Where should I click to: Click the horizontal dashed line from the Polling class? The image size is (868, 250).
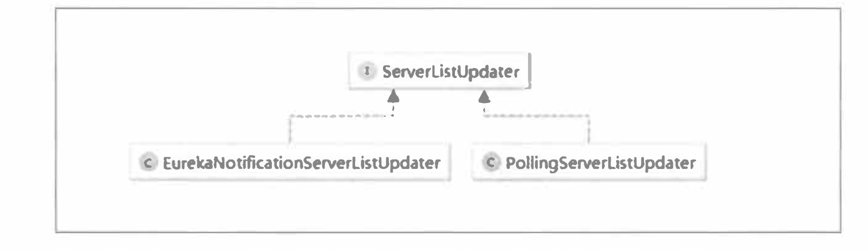pyautogui.click(x=537, y=116)
